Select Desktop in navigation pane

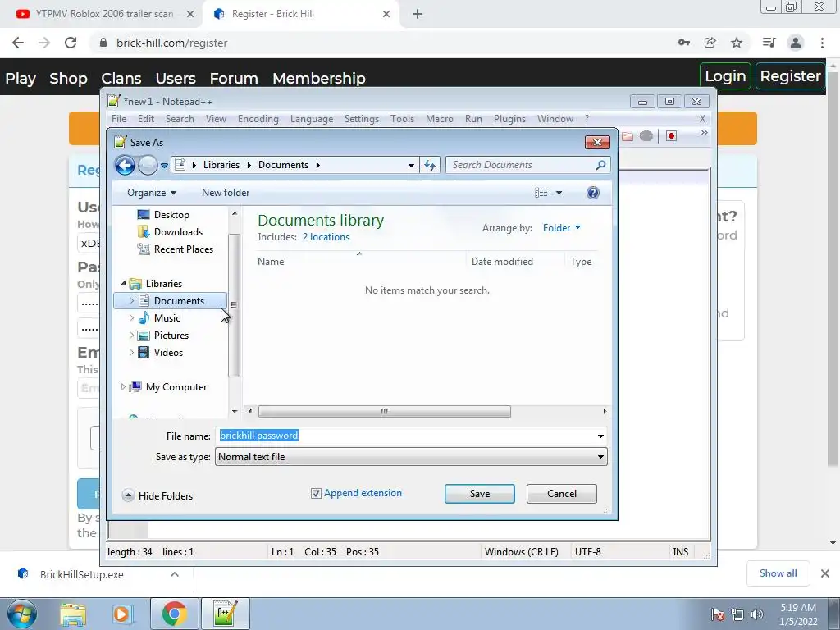(x=163, y=215)
